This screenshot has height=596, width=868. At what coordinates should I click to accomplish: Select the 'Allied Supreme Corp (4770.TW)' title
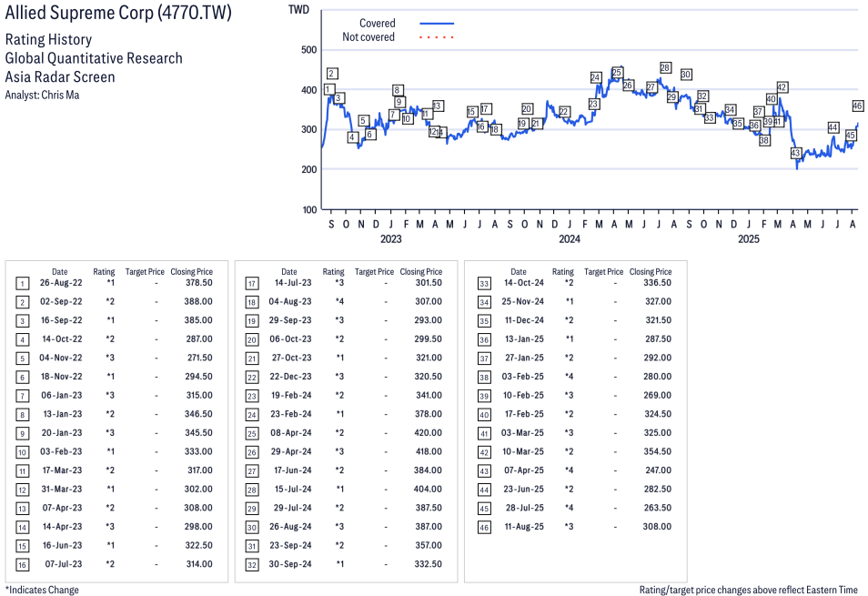(118, 13)
